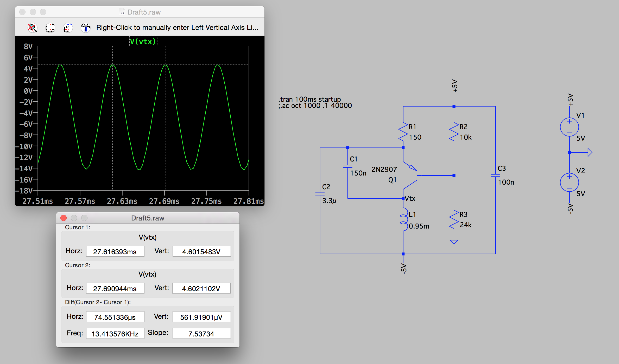Click the Vtx net label
This screenshot has height=364, width=619.
(x=410, y=198)
